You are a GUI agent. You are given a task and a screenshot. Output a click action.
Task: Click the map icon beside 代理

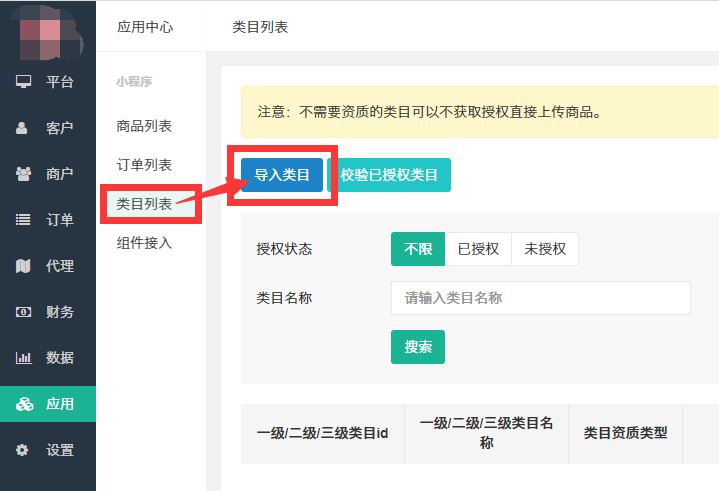click(23, 266)
